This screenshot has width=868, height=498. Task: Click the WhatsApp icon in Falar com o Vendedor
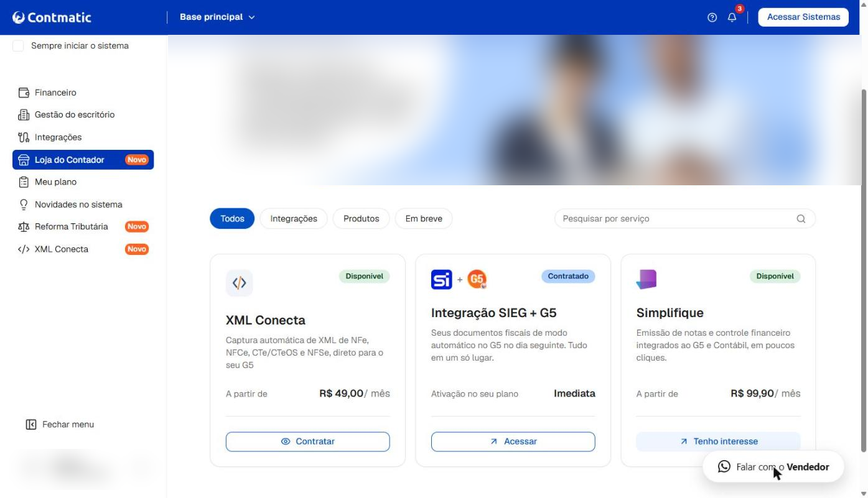[x=724, y=466]
